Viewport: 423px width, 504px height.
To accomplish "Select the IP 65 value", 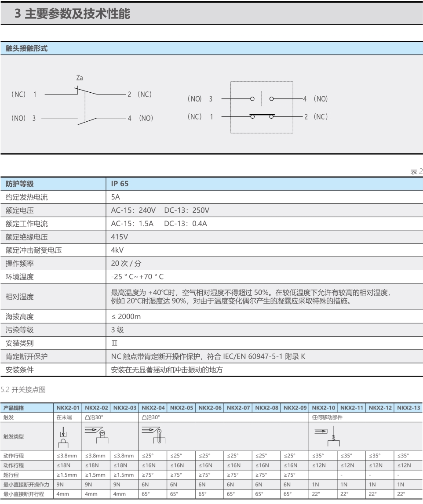I will pyautogui.click(x=120, y=184).
